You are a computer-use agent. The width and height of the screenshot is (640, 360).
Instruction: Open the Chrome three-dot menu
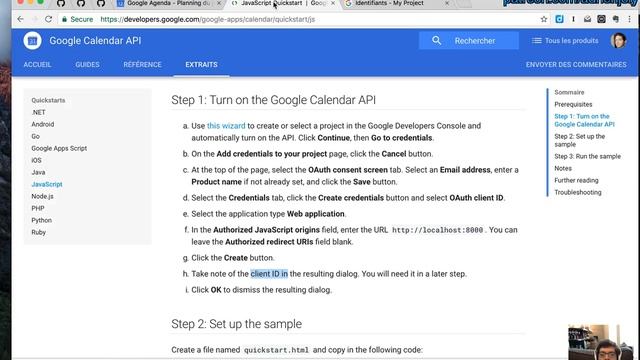(x=630, y=19)
